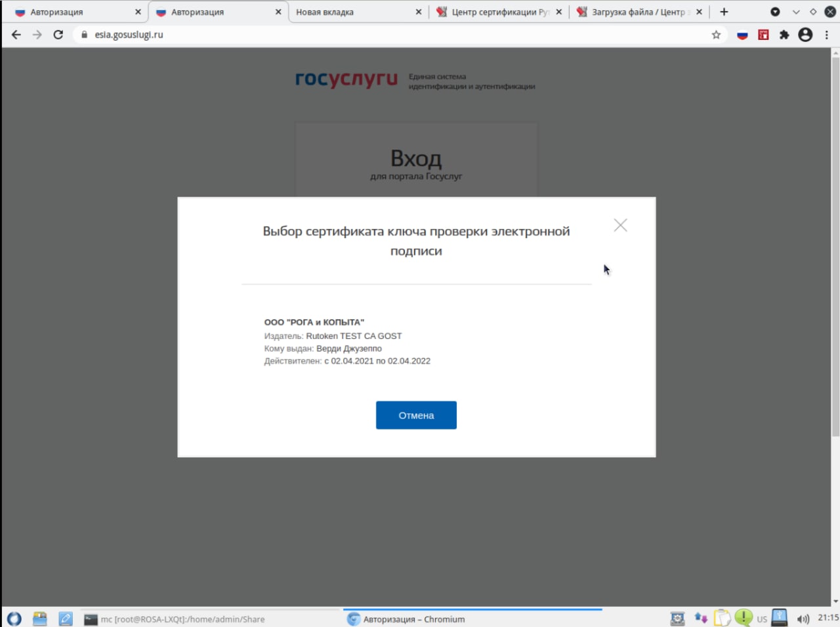This screenshot has width=840, height=627.
Task: Click the blue Отмена button
Action: pos(416,415)
